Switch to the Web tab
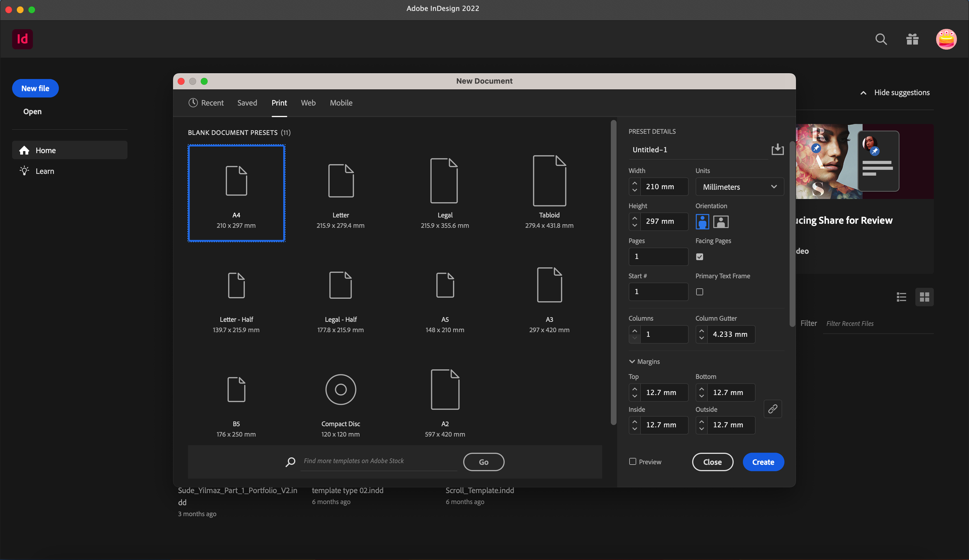The height and width of the screenshot is (560, 969). 308,103
